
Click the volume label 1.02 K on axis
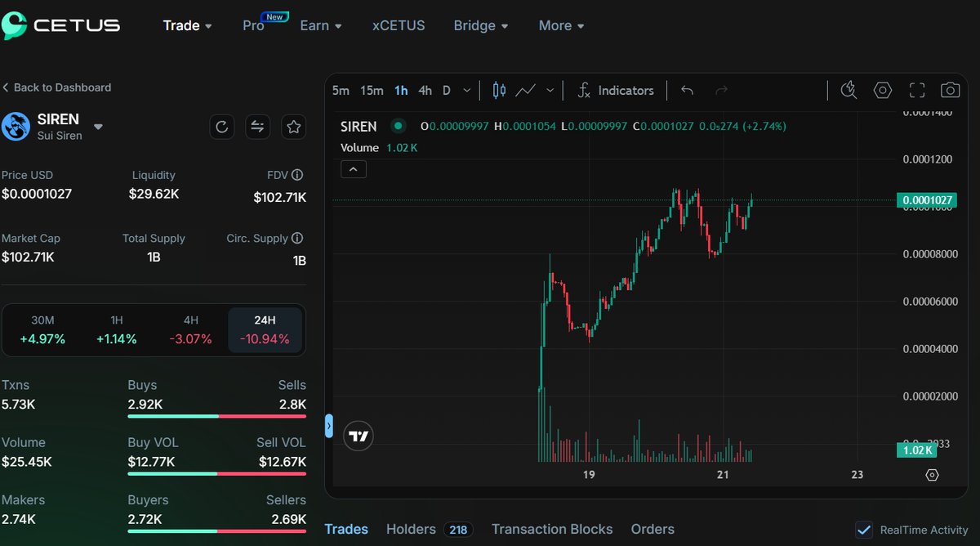click(x=916, y=450)
